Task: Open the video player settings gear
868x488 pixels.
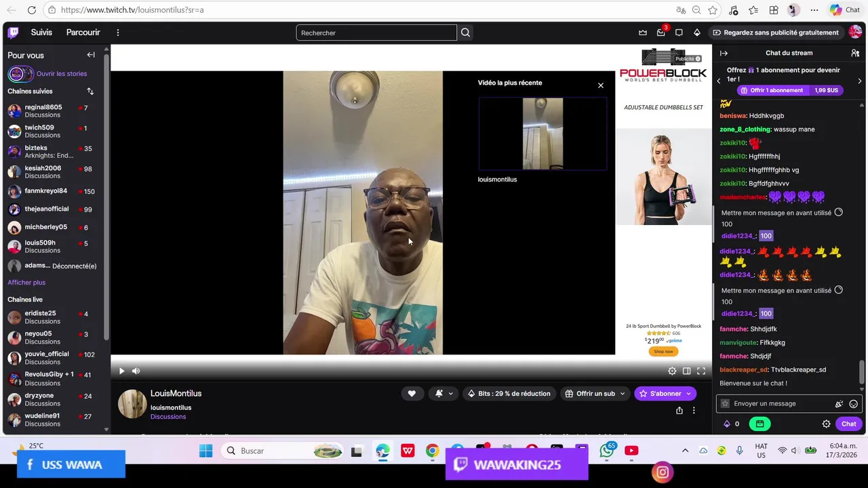Action: coord(672,371)
